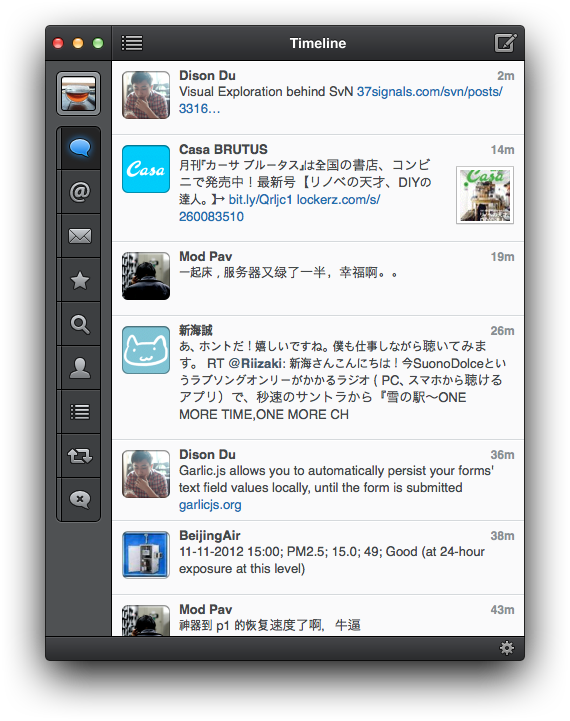Viewport: 570px width, 721px height.
Task: Open Favorites star icon in sidebar
Action: point(80,280)
